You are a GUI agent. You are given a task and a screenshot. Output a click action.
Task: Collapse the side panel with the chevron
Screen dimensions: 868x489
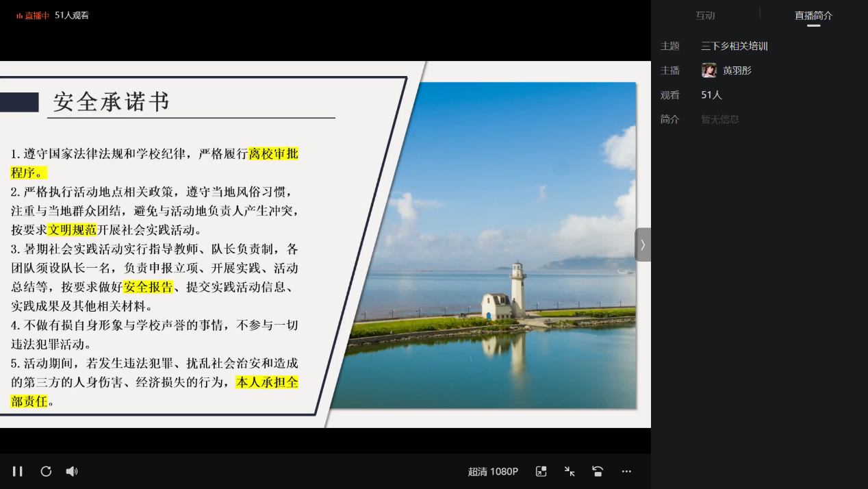point(643,244)
